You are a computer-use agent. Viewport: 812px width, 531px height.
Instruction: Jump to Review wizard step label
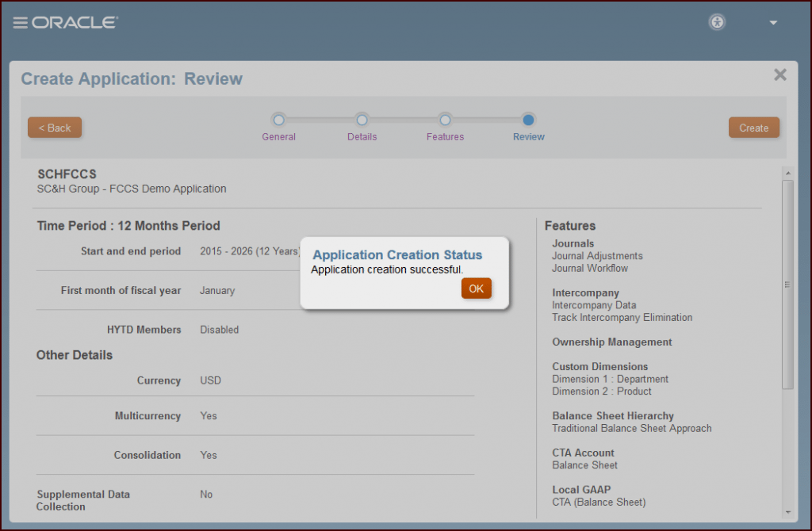tap(529, 136)
